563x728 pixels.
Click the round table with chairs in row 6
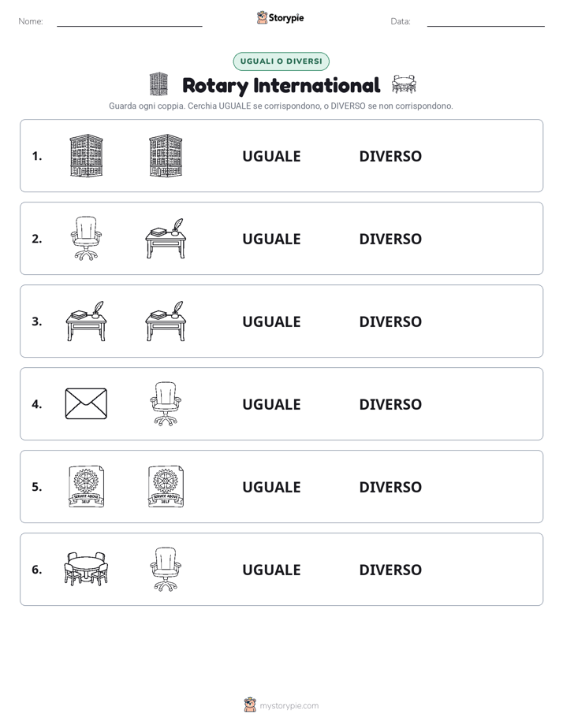pos(87,569)
